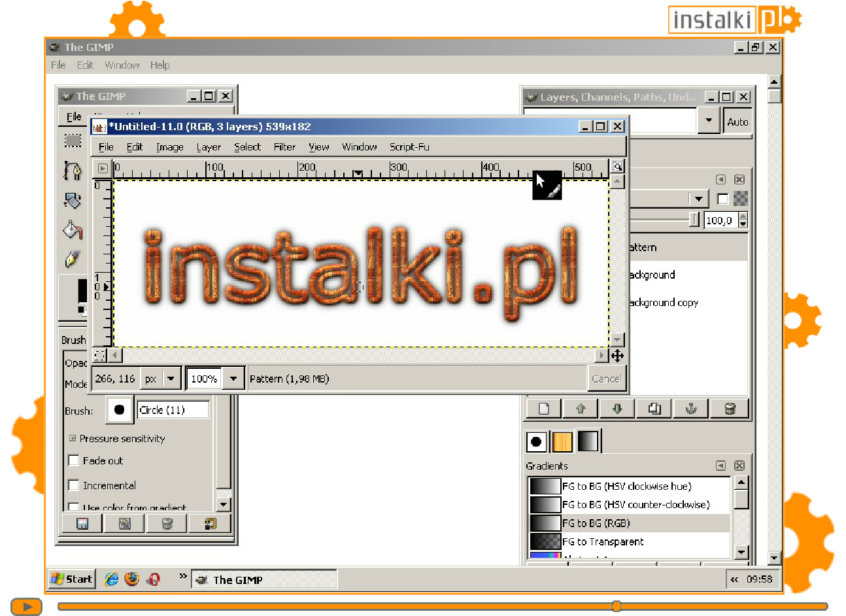This screenshot has height=616, width=846.
Task: Click the Circle (11) brush name field
Action: (173, 410)
